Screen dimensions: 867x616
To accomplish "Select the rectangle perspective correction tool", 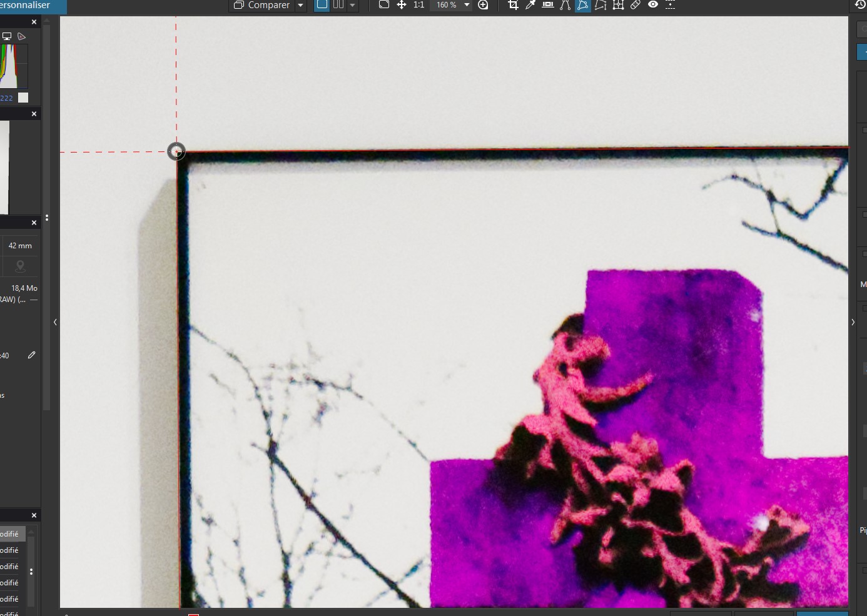I will [x=583, y=5].
